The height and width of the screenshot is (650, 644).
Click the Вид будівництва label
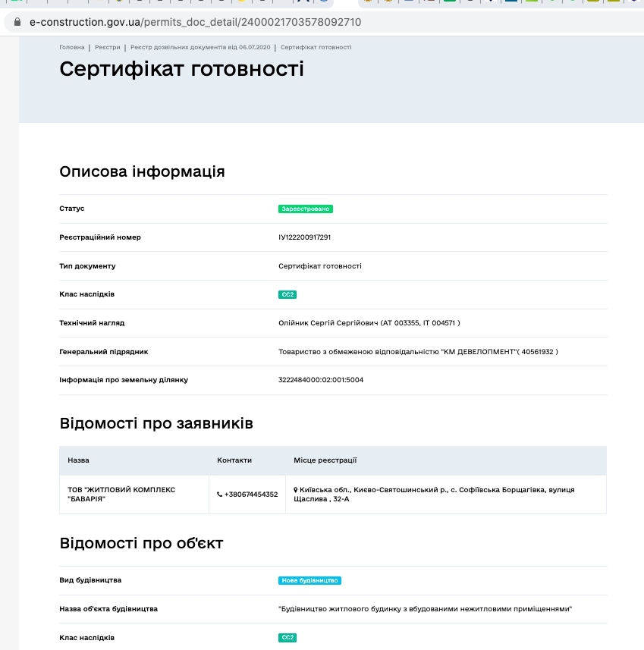[x=90, y=580]
